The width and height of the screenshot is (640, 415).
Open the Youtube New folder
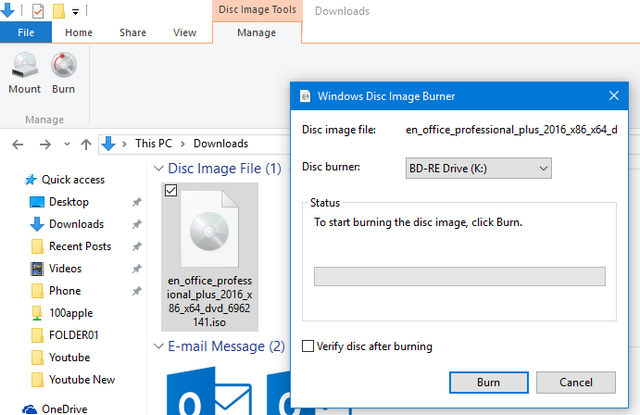tap(82, 379)
